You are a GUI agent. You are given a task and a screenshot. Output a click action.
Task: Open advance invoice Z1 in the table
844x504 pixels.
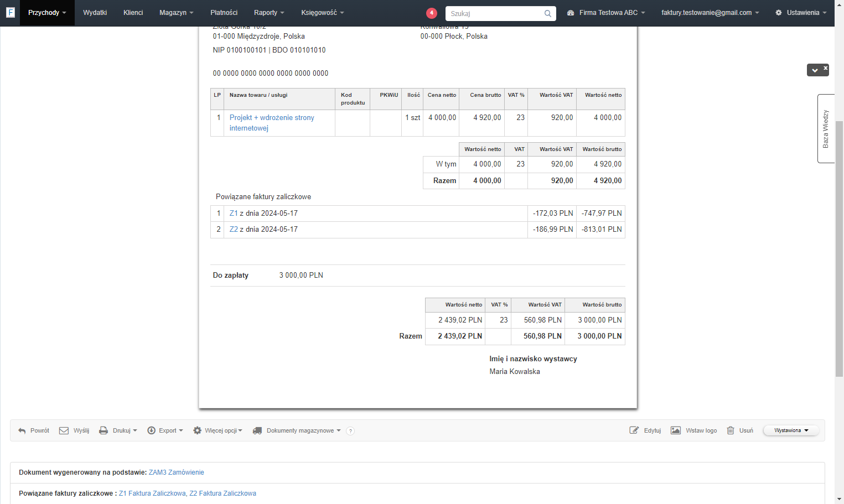[x=234, y=213]
